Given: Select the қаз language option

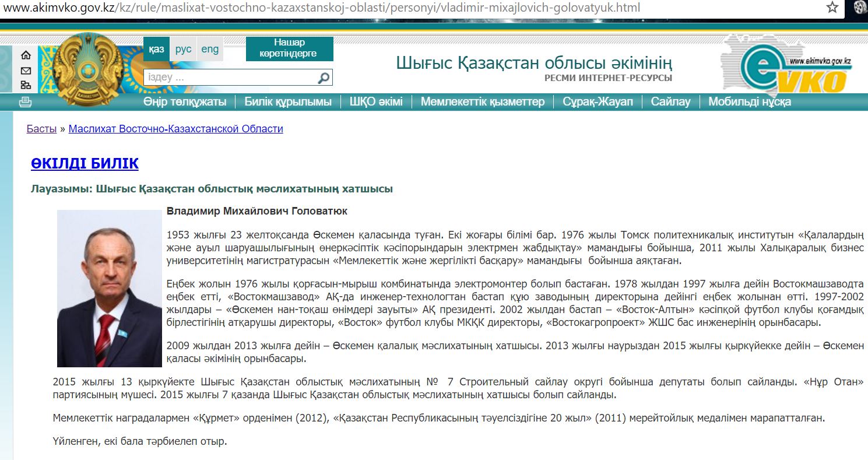Looking at the screenshot, I should click(x=156, y=50).
